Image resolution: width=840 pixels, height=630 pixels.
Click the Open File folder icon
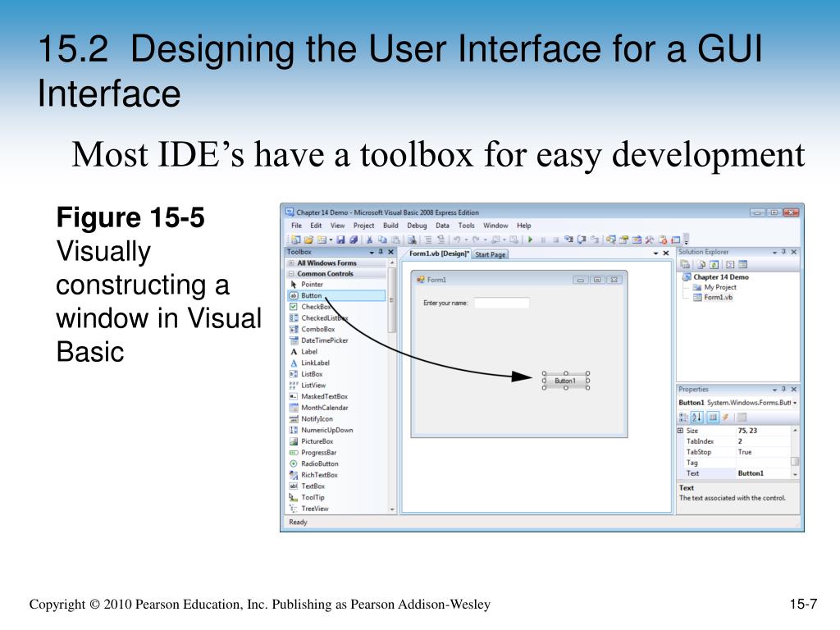click(308, 240)
